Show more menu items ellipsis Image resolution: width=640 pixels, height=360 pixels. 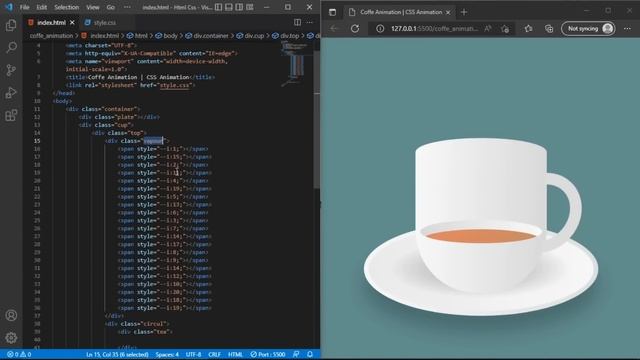(127, 7)
